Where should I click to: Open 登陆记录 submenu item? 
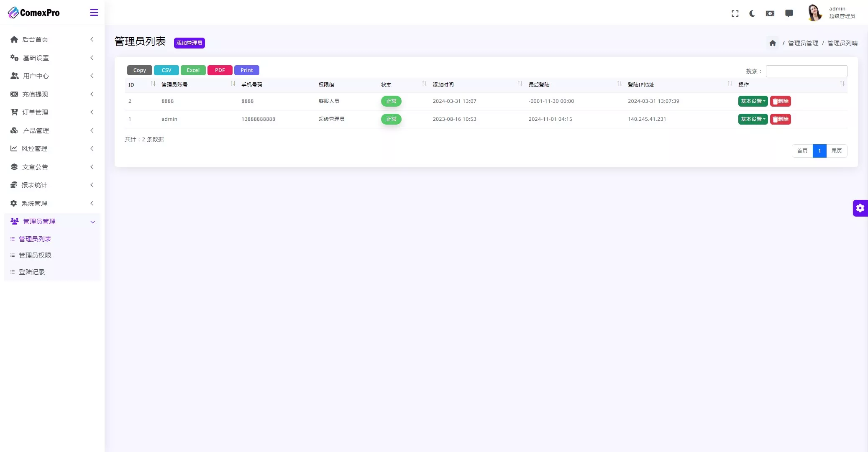coord(32,272)
